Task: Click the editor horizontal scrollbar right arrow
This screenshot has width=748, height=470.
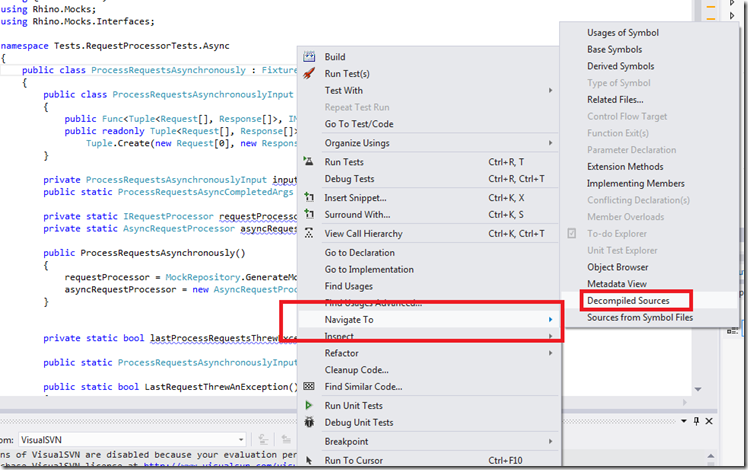Action: click(x=685, y=402)
